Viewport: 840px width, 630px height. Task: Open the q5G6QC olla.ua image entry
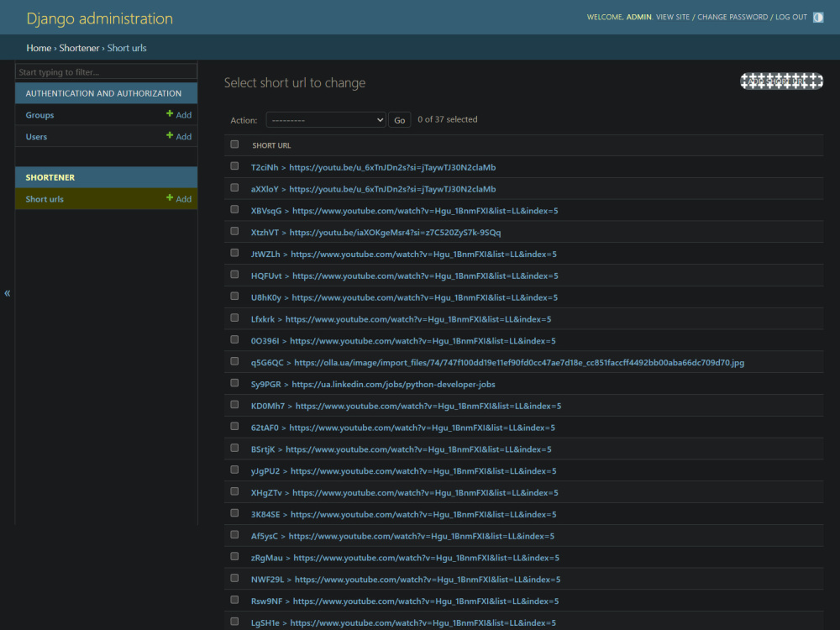pyautogui.click(x=497, y=363)
